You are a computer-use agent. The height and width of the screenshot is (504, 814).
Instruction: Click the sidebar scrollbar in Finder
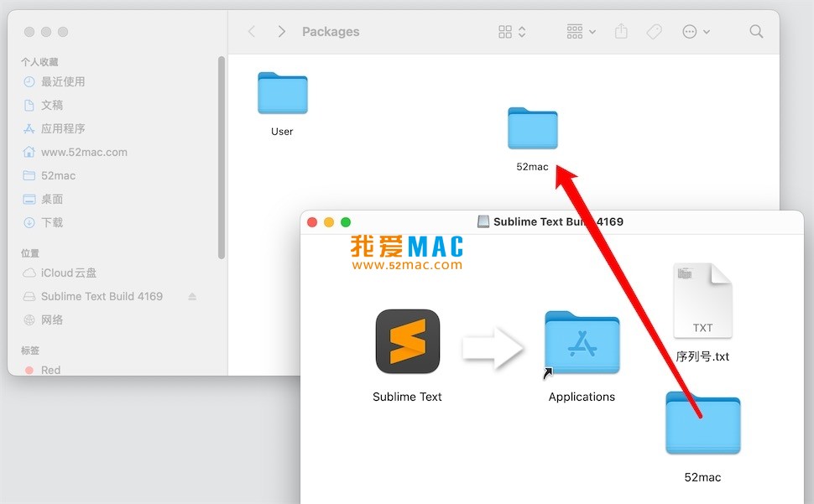(x=222, y=158)
